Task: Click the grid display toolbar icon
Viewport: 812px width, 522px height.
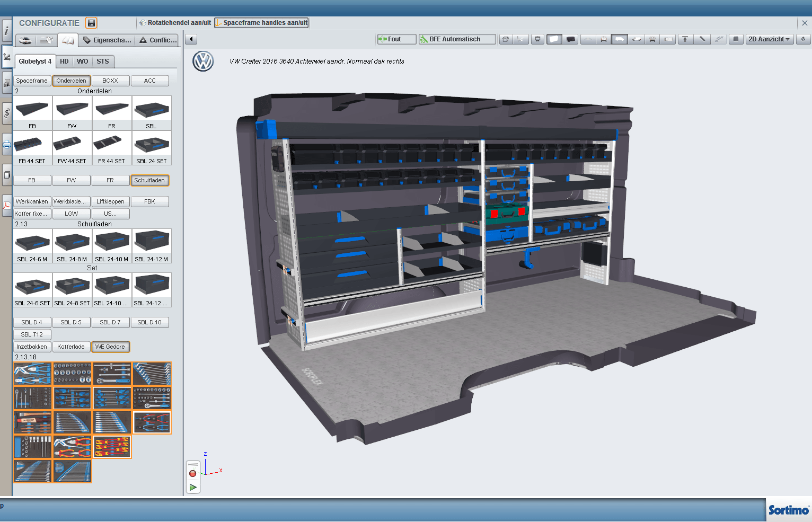Action: coord(736,39)
